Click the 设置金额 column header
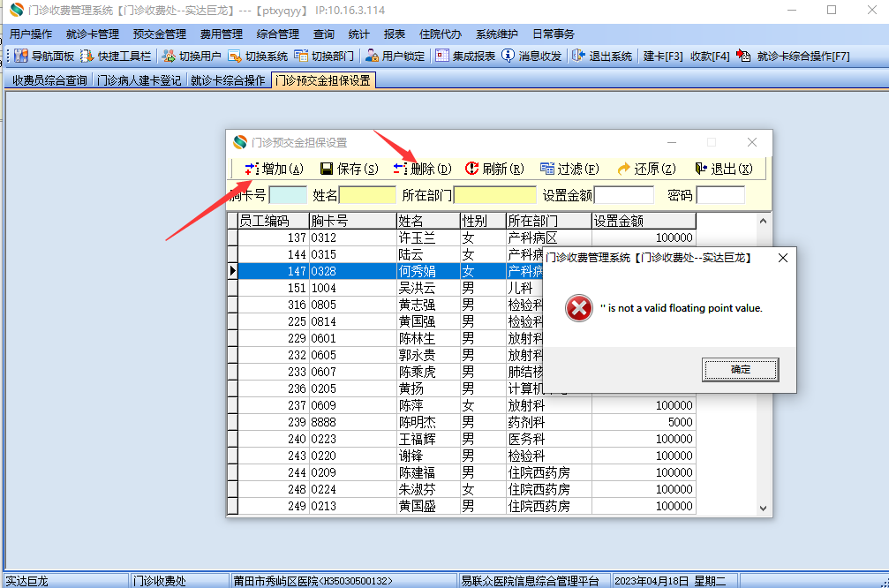The height and width of the screenshot is (588, 889). (644, 221)
